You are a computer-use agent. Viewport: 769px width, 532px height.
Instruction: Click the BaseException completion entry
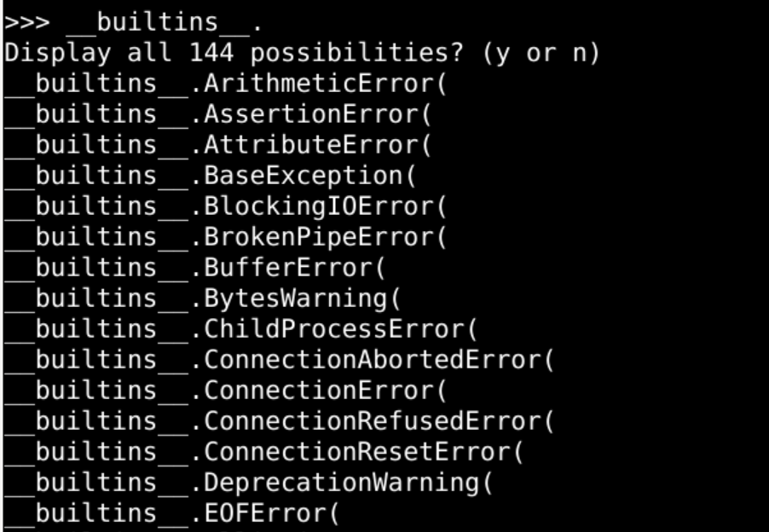point(313,176)
